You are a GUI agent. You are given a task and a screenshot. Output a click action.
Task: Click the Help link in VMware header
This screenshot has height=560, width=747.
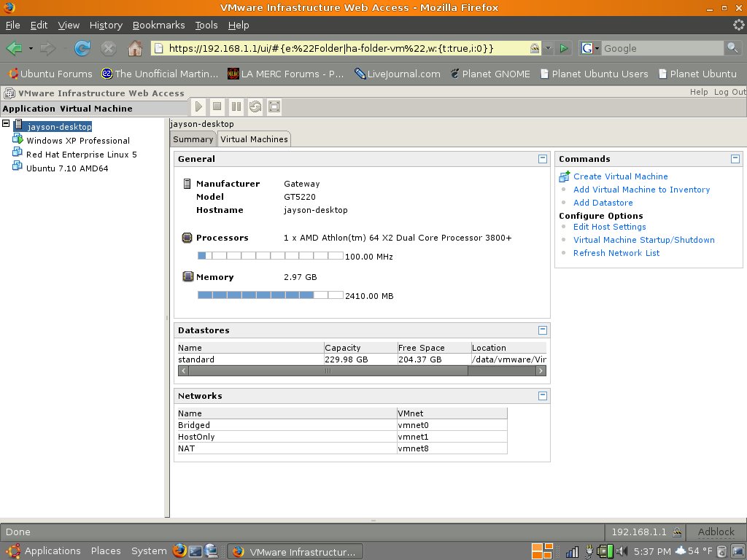coord(699,92)
